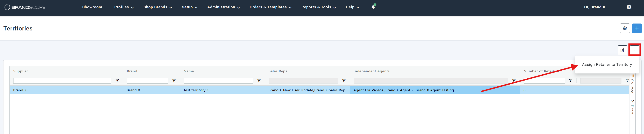Open the Territories page settings gear button
Viewport: 644px width, 134px height.
(625, 28)
